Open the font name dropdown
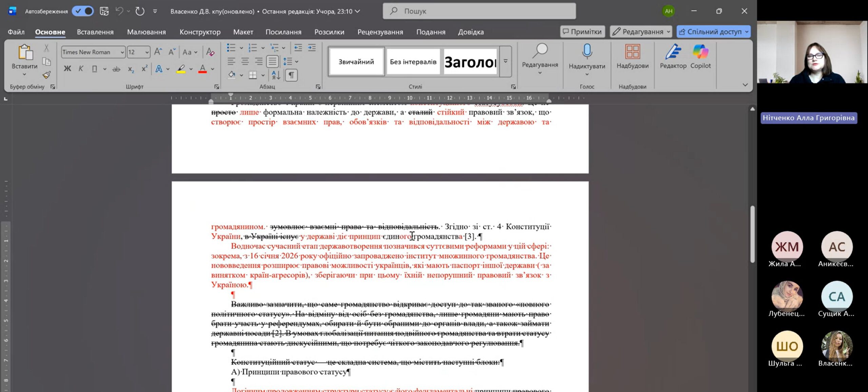868x392 pixels. 122,52
